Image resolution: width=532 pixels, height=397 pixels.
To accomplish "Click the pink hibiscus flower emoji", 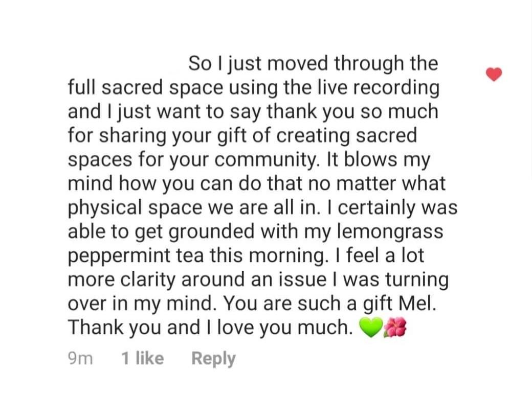I will pos(394,328).
